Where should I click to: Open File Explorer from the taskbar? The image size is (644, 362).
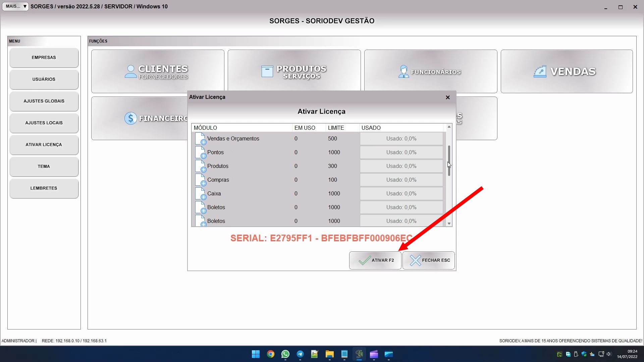329,354
